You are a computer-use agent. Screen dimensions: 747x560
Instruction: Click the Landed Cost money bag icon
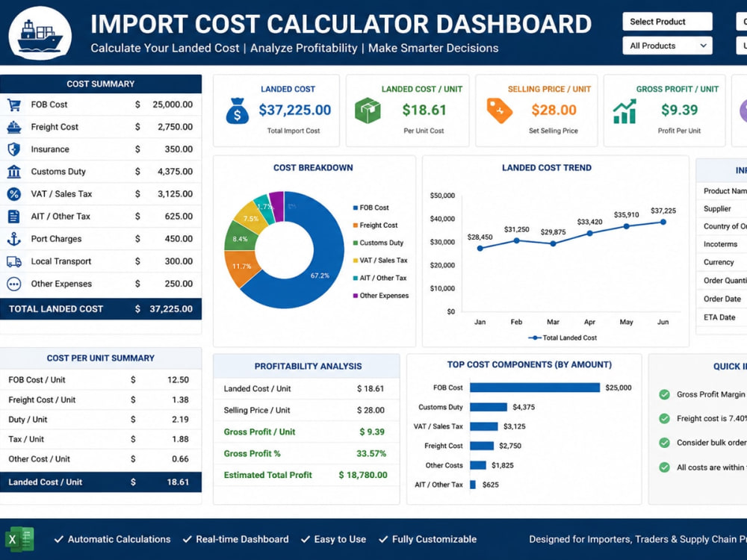click(x=238, y=111)
